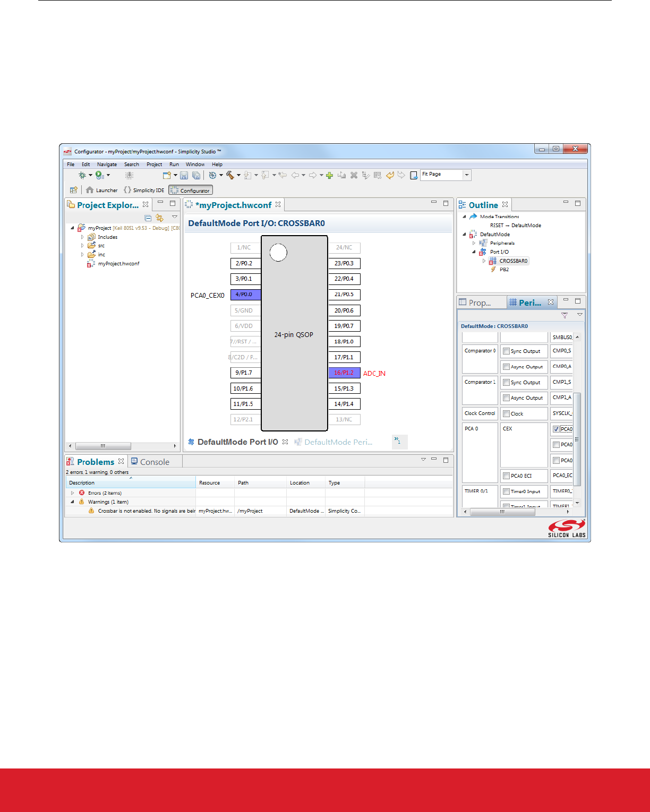
Task: Uncheck the checked PCA0 CEX checkbox
Action: pos(556,429)
